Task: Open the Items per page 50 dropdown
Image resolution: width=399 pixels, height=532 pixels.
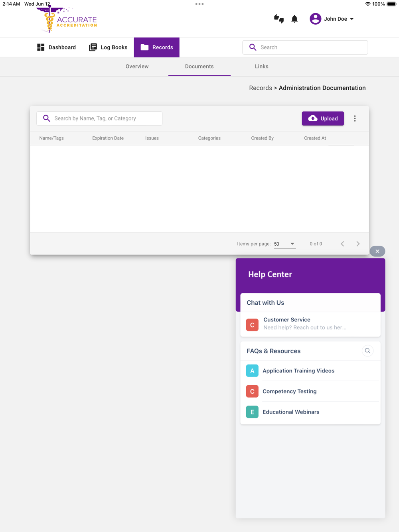Action: (x=284, y=244)
